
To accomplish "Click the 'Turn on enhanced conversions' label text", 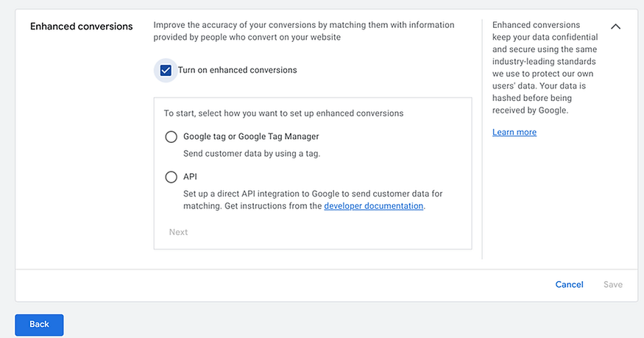I will (237, 71).
